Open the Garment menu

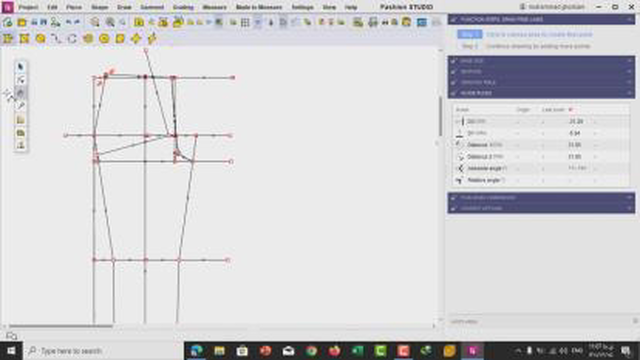[x=152, y=7]
